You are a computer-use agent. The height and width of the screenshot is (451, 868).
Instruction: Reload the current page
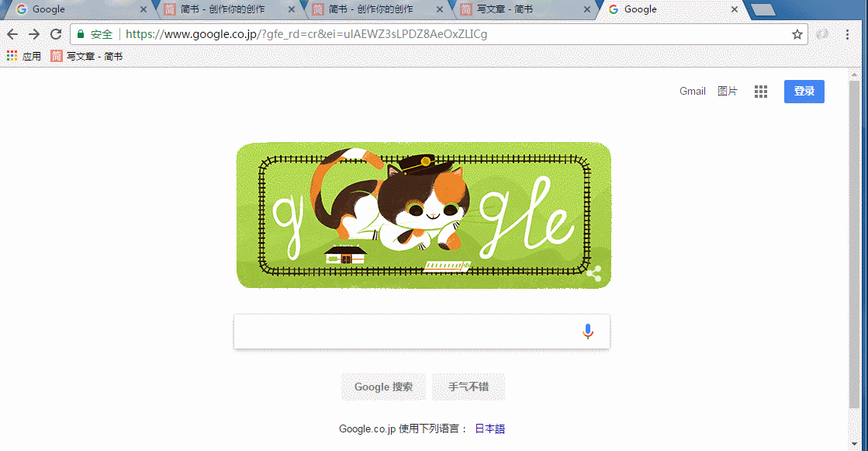tap(56, 34)
